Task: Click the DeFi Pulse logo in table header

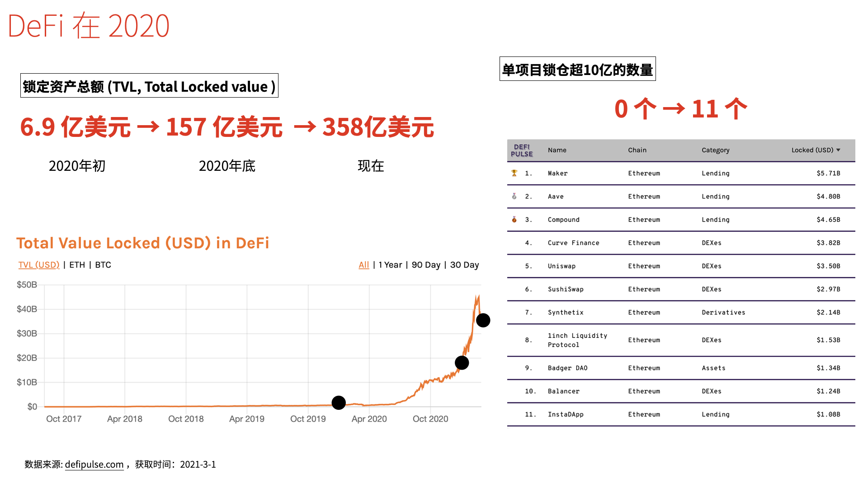Action: 522,150
